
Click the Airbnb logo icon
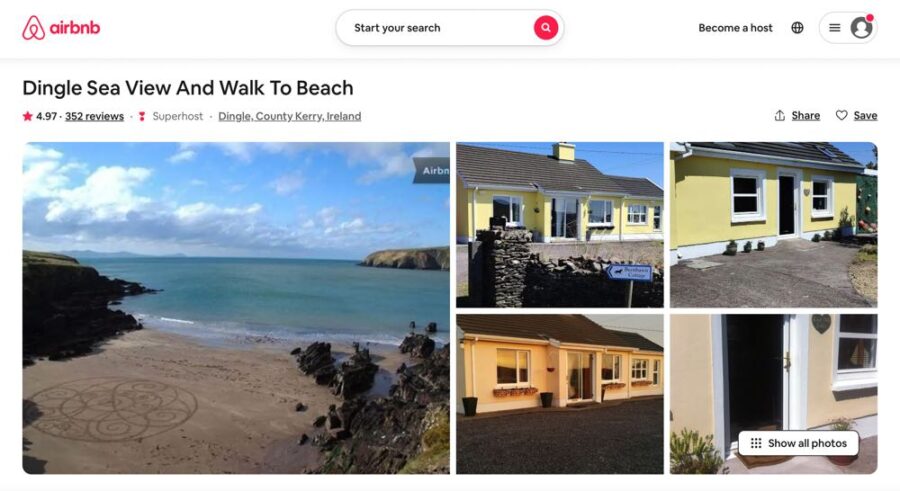coord(33,28)
